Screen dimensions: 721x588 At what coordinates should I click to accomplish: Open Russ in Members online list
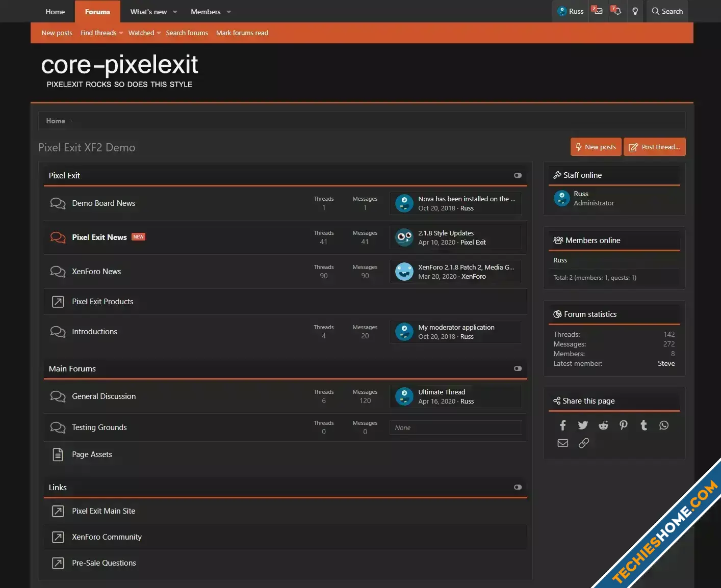(560, 260)
